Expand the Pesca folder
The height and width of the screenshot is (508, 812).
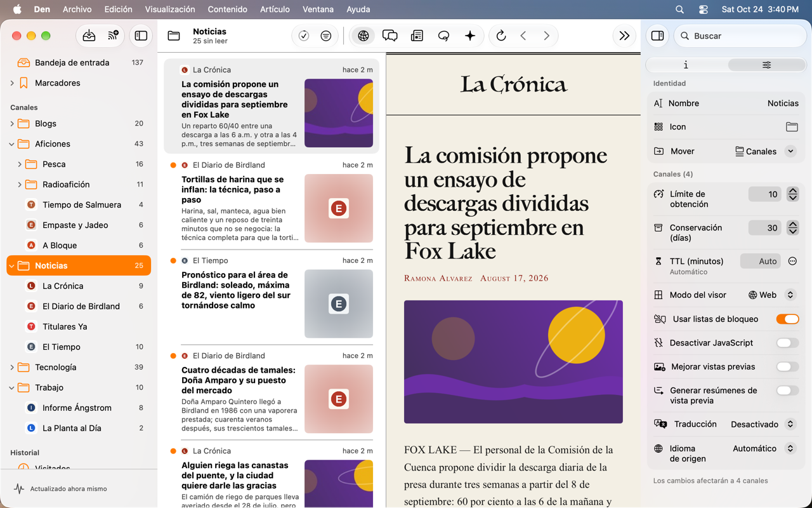click(20, 164)
